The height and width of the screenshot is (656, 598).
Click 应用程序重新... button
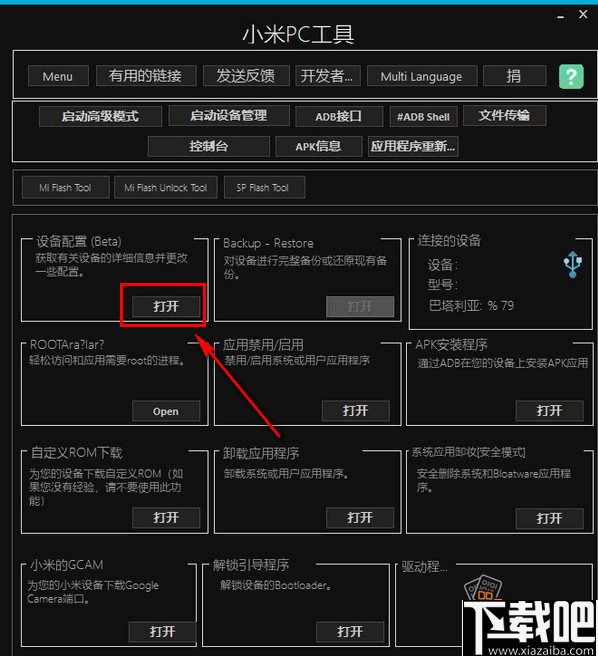point(413,146)
